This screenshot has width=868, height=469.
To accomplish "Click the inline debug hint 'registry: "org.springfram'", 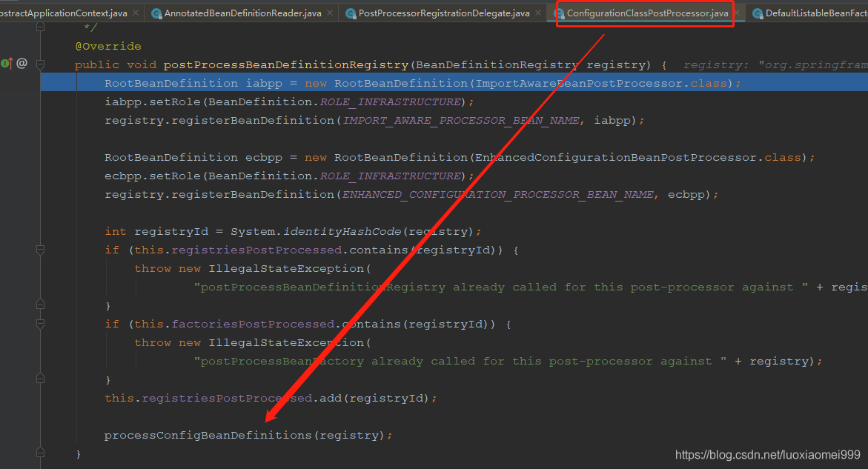I will coord(775,64).
